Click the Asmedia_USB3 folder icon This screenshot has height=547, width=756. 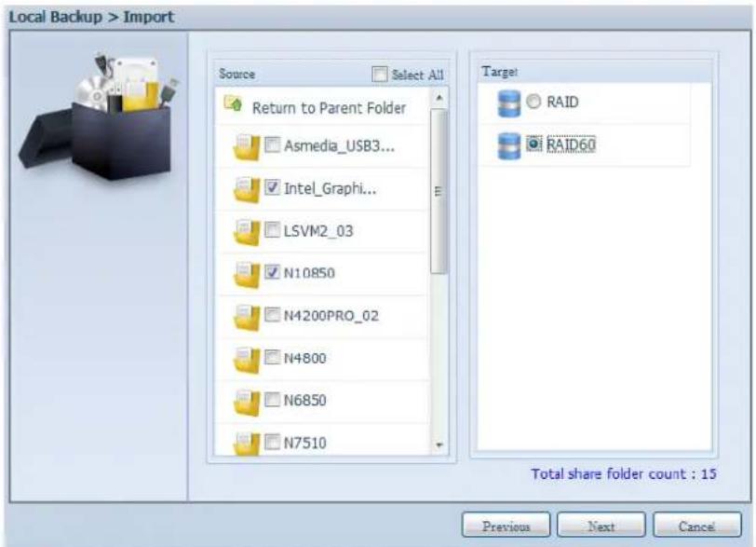click(247, 146)
